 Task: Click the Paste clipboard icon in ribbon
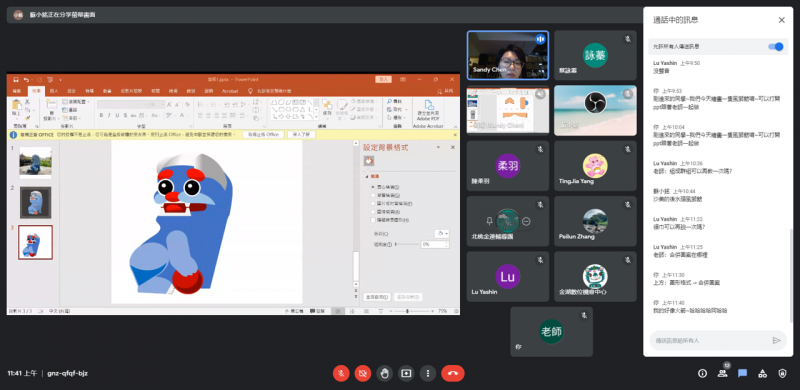click(x=16, y=105)
